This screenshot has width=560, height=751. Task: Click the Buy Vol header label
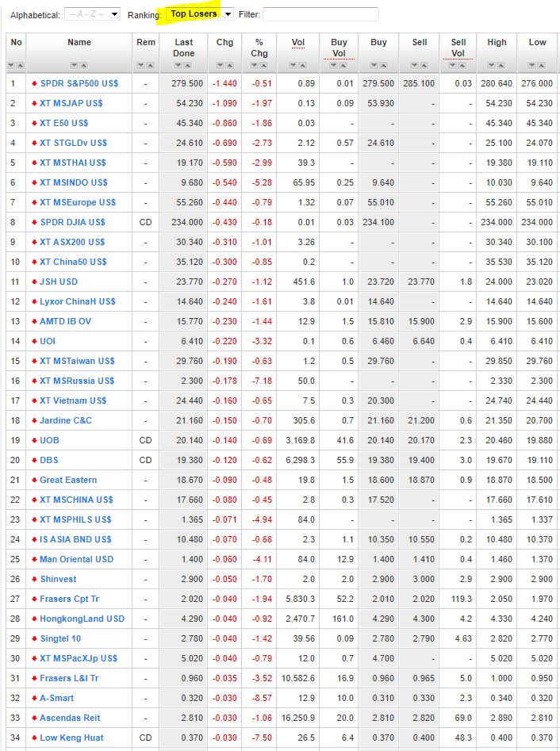(x=339, y=48)
